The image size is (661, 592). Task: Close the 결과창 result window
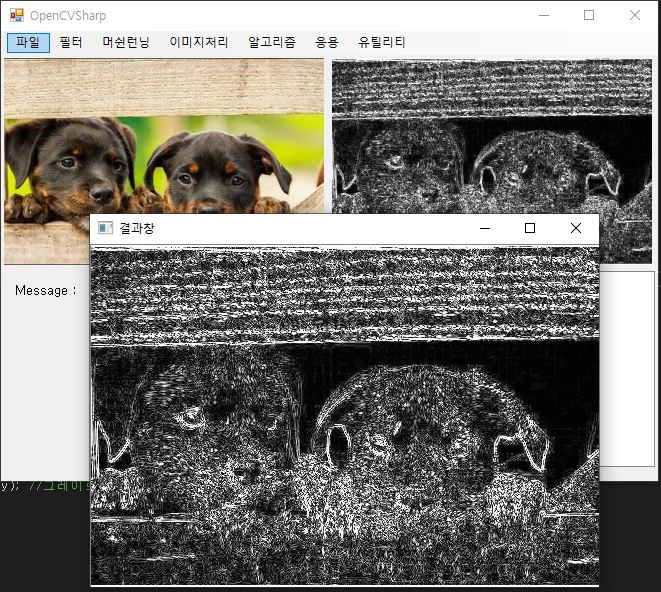click(x=576, y=228)
